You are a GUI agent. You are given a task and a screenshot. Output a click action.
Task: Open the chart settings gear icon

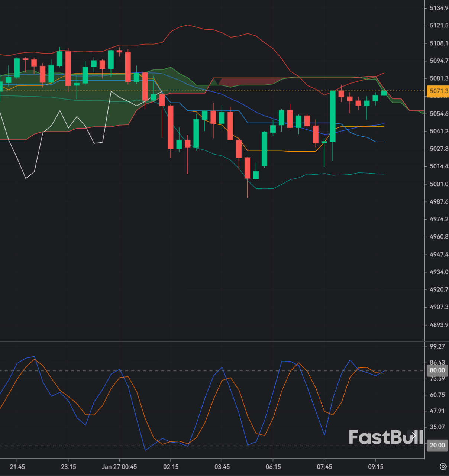(x=443, y=466)
